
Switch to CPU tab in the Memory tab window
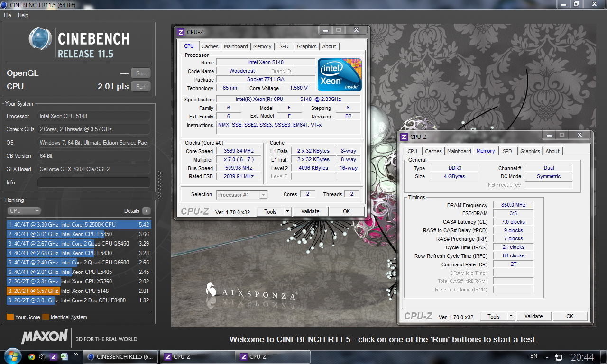(x=413, y=151)
